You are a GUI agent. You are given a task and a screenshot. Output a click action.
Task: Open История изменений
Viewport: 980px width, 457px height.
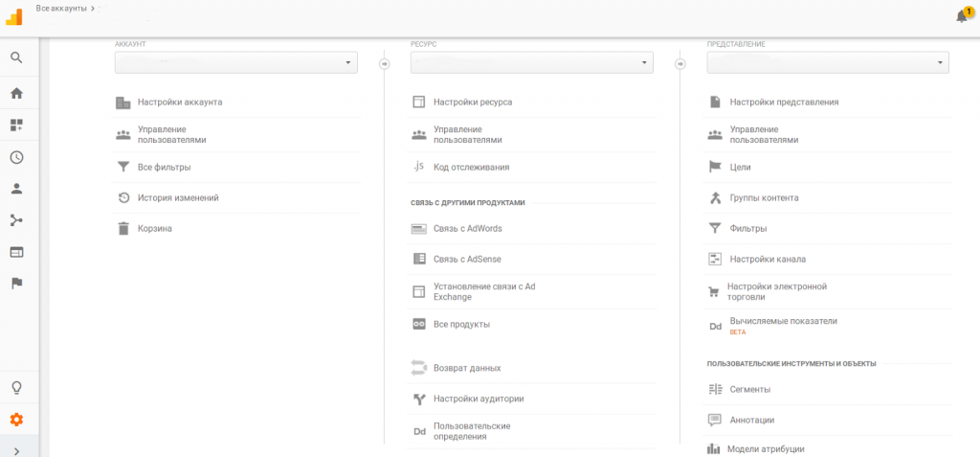(178, 197)
